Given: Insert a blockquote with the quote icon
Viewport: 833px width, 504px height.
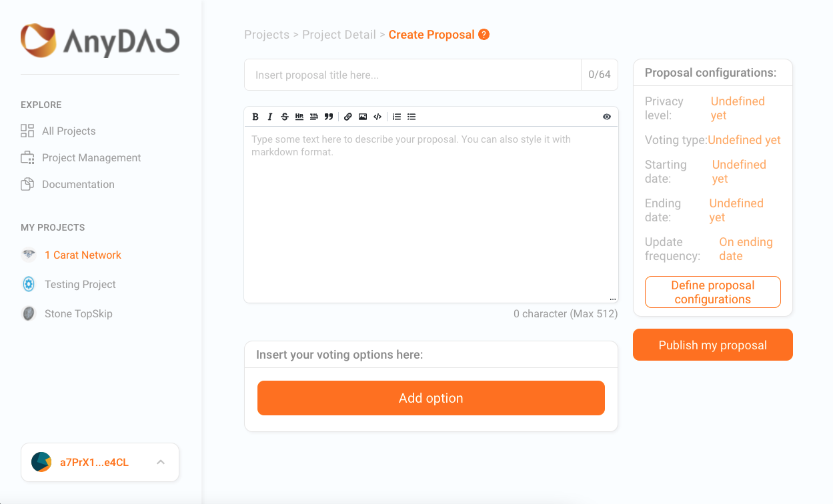Looking at the screenshot, I should [x=329, y=117].
